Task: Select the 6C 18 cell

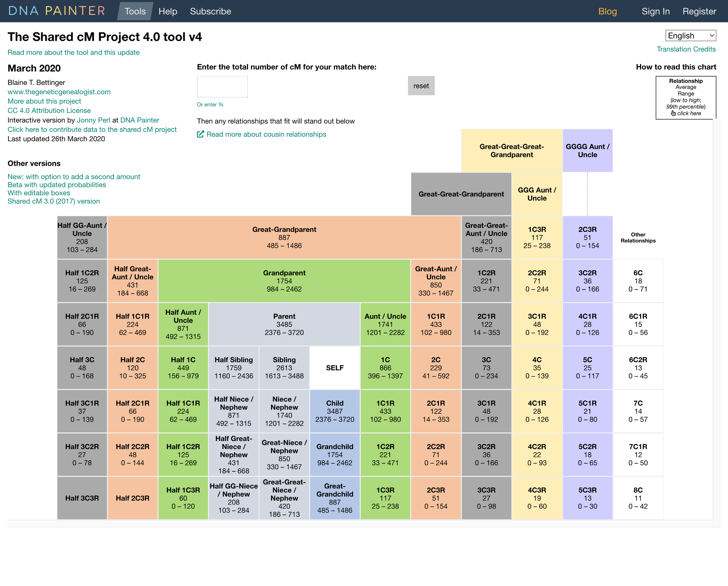Action: (x=638, y=281)
